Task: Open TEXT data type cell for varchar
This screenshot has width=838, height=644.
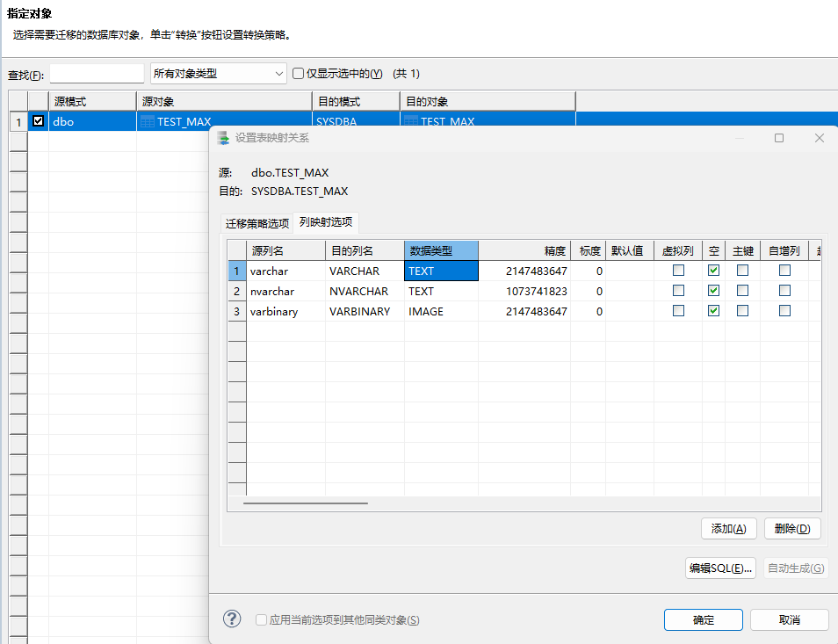Action: click(x=441, y=271)
